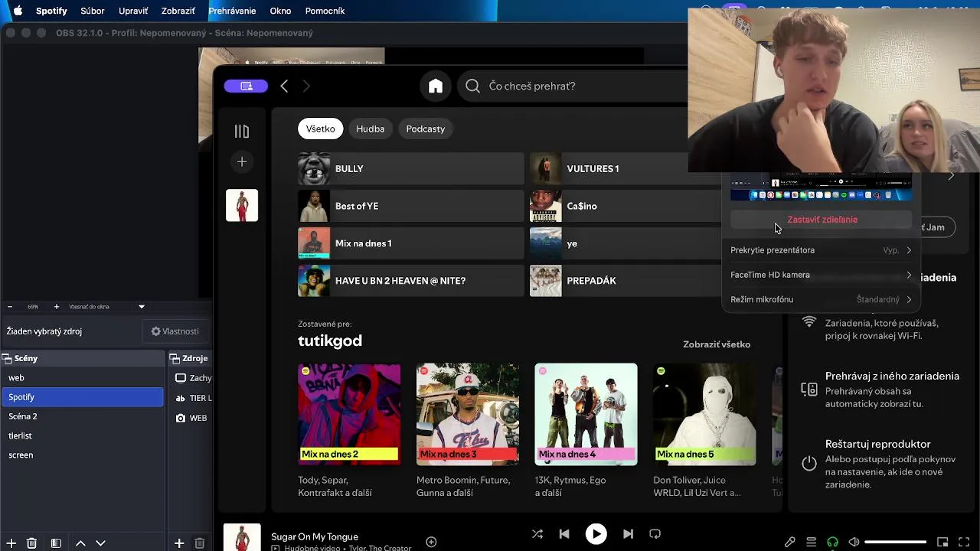The height and width of the screenshot is (551, 980).
Task: Select the tierlist scene in OBS
Action: (82, 435)
